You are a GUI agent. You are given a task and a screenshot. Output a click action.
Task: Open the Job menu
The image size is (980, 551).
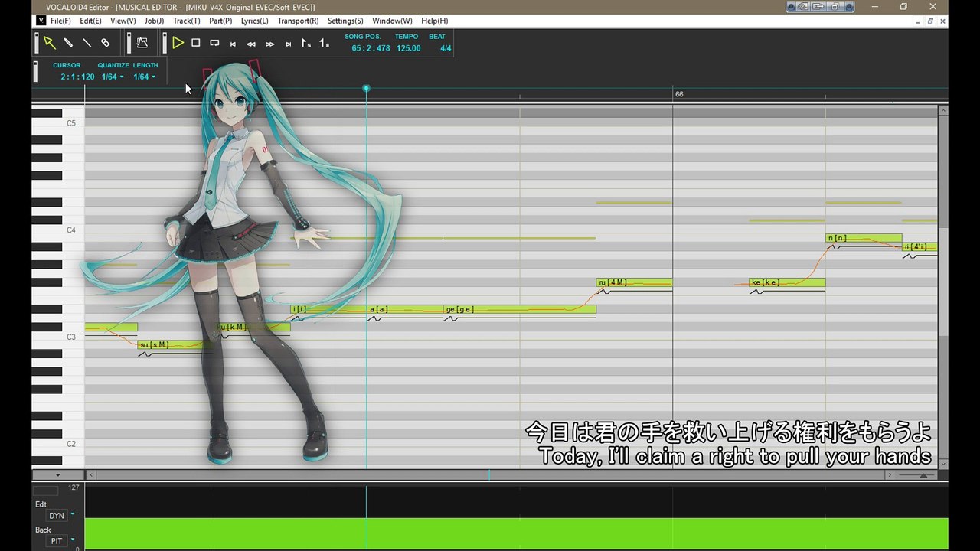(x=155, y=21)
